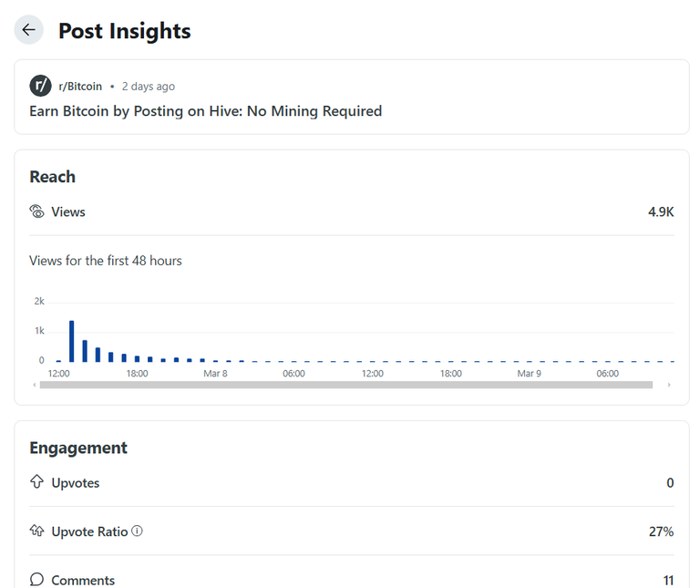The height and width of the screenshot is (588, 700).
Task: Click the chart scrollbar left arrow
Action: (x=35, y=385)
